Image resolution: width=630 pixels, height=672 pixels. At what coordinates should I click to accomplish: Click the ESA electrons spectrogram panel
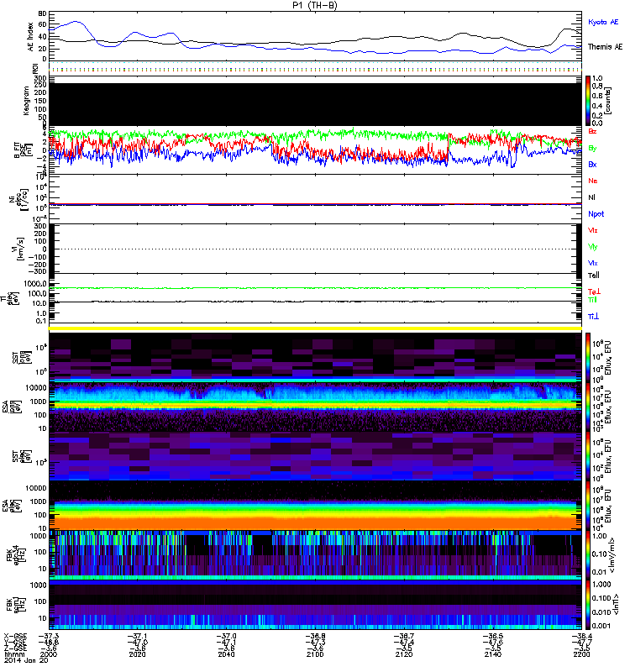(x=315, y=506)
